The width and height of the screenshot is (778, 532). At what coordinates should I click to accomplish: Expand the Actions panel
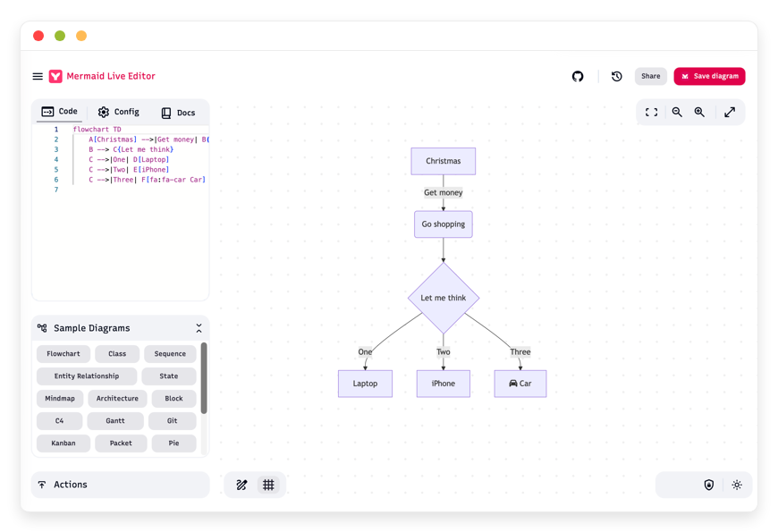click(x=120, y=485)
